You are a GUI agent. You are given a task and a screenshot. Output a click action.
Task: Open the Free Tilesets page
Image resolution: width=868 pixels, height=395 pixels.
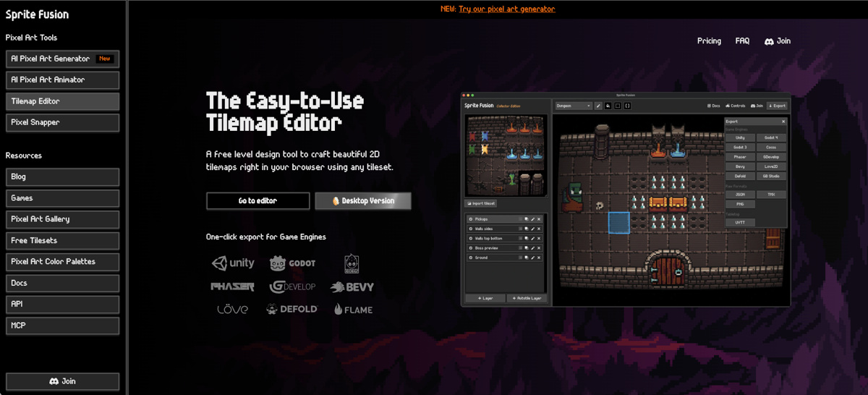tap(62, 240)
